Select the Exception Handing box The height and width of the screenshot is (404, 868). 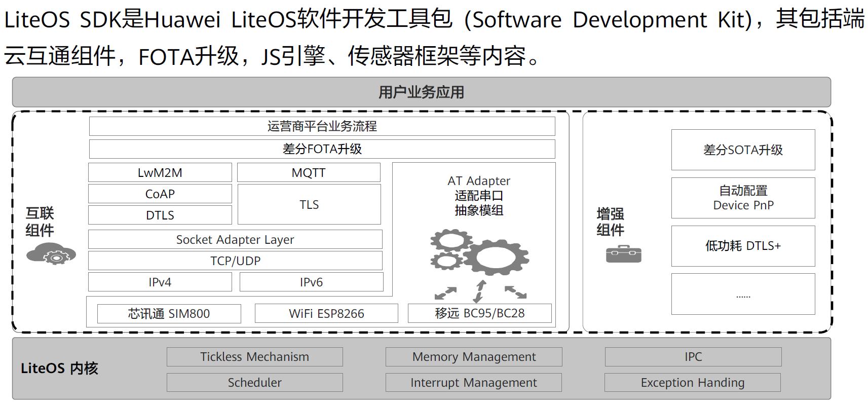point(693,382)
